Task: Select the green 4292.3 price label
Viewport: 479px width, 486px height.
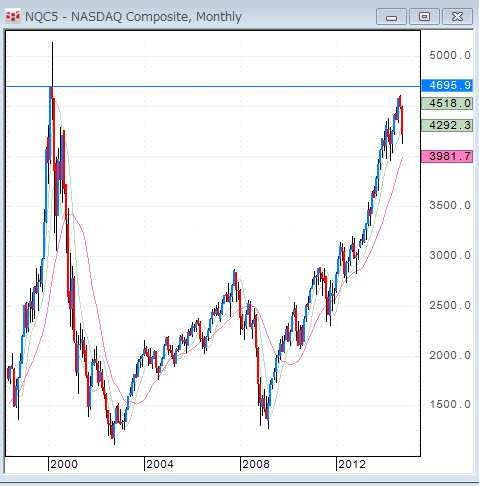Action: 447,125
